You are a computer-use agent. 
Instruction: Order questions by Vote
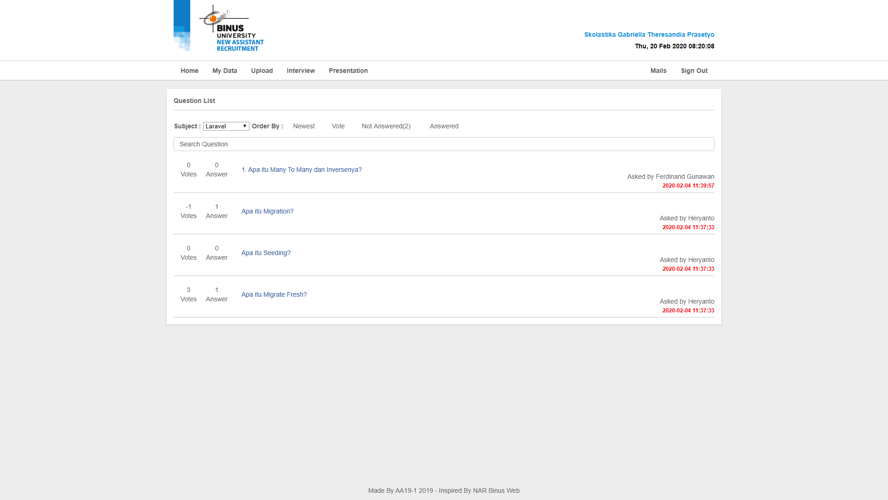338,126
